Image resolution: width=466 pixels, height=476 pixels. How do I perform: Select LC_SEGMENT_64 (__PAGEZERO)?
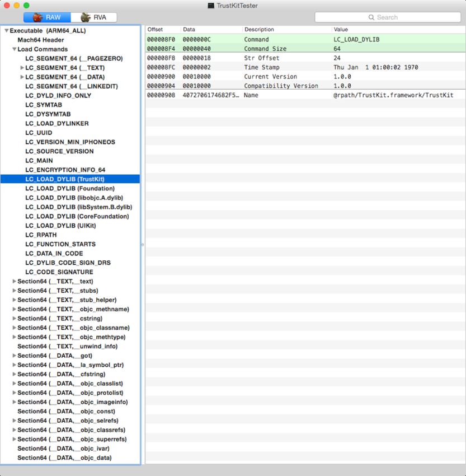tap(74, 59)
